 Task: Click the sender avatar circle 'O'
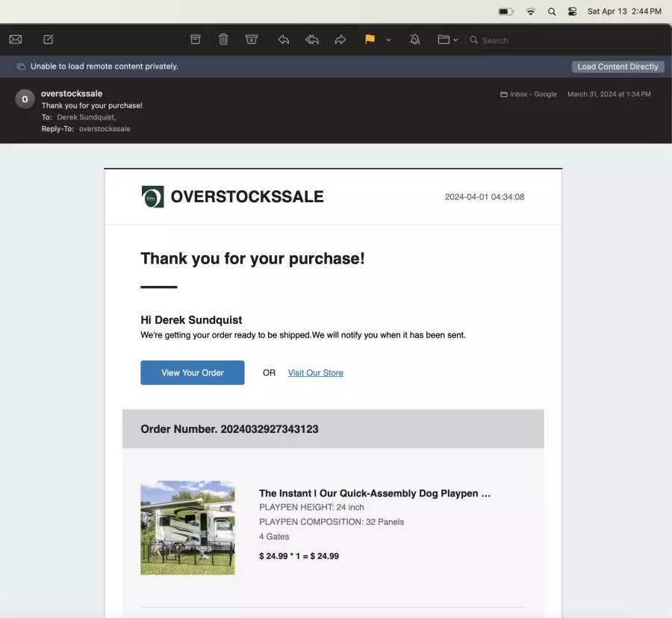pyautogui.click(x=25, y=99)
